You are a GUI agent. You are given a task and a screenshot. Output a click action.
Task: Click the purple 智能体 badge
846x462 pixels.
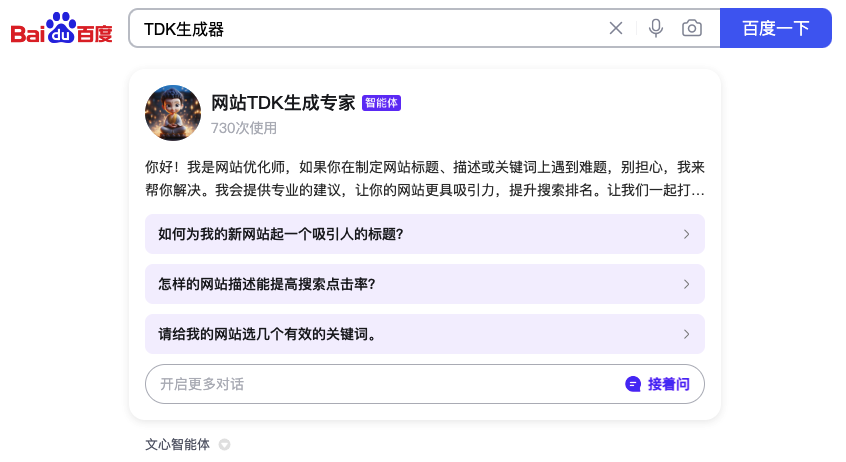click(x=381, y=103)
